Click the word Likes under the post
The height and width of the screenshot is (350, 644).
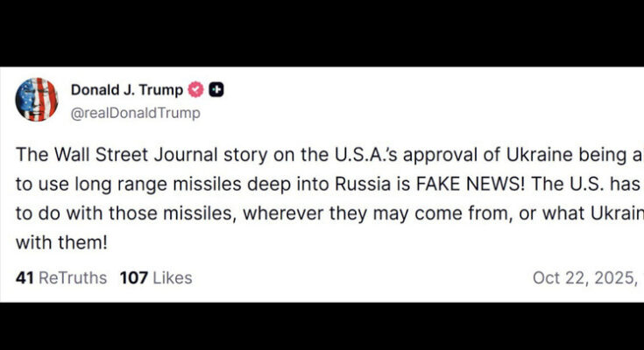pos(172,277)
